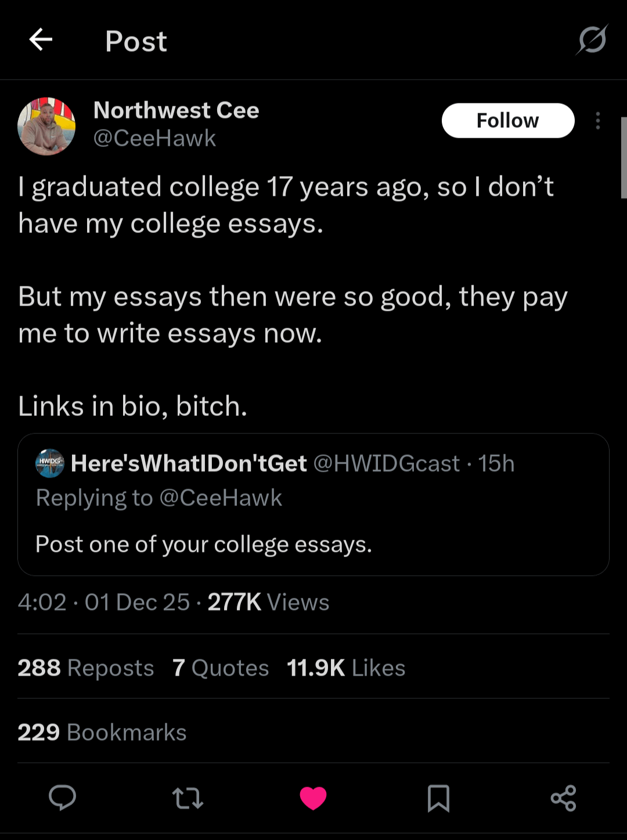Image resolution: width=627 pixels, height=840 pixels.
Task: Follow Northwest Cee
Action: [508, 121]
